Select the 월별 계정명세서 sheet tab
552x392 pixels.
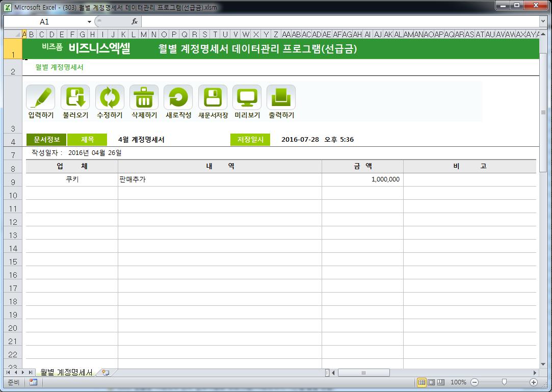[x=66, y=373]
